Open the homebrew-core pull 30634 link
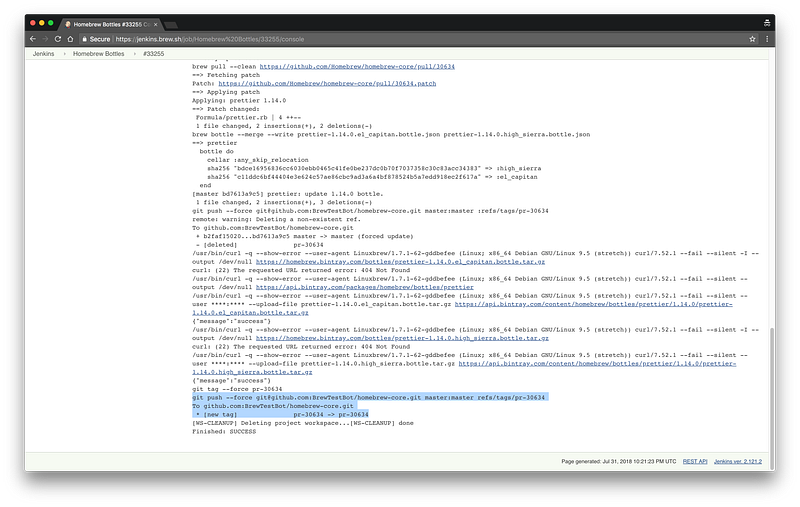 [x=357, y=66]
